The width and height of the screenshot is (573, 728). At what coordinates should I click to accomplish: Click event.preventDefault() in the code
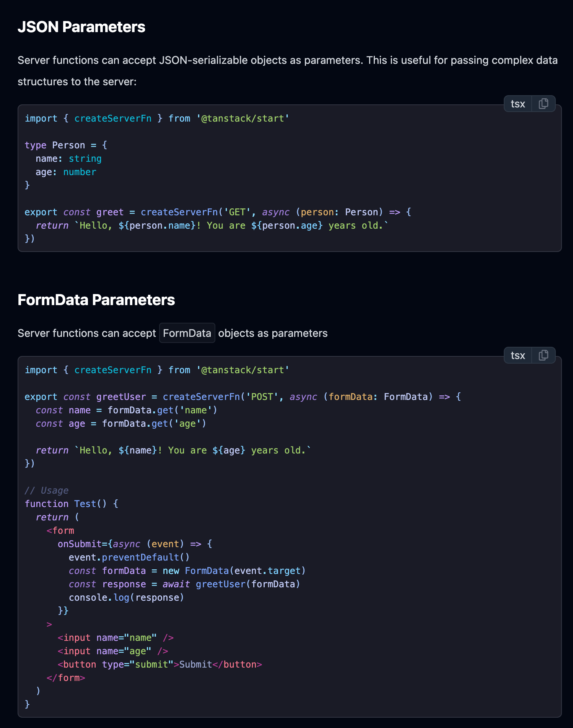[129, 557]
